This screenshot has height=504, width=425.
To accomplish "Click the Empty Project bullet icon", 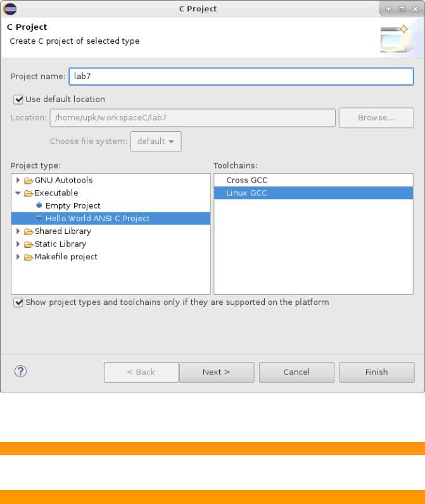I will pos(39,205).
